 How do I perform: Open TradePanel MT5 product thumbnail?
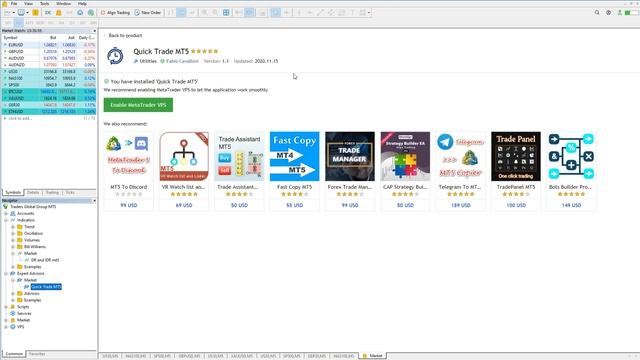click(x=516, y=156)
